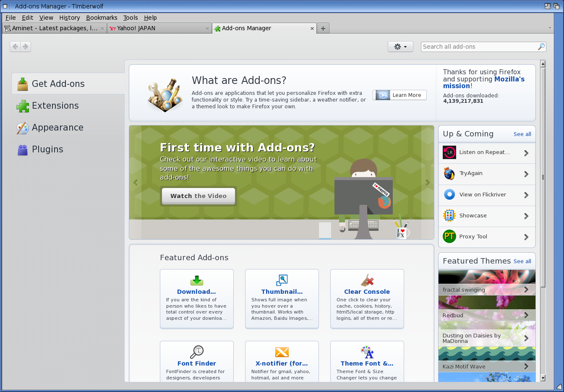Image resolution: width=564 pixels, height=392 pixels.
Task: Click the add-ons toolbox illustration
Action: click(165, 94)
